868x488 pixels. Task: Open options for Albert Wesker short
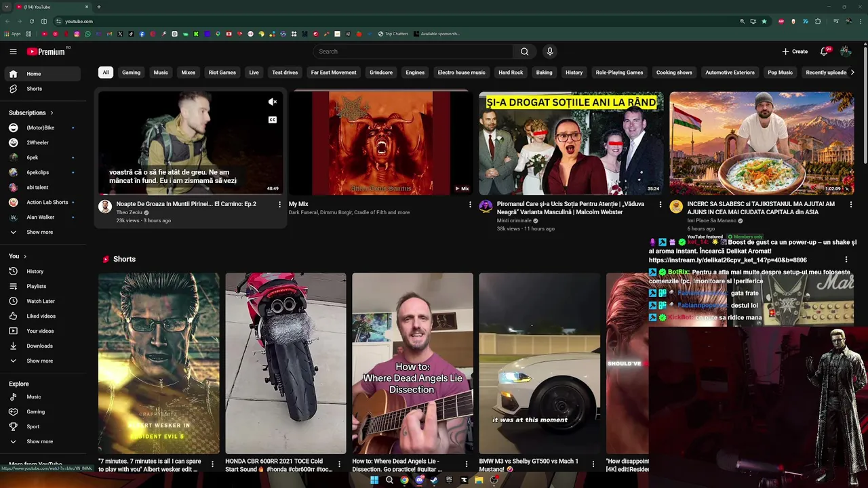coord(212,464)
